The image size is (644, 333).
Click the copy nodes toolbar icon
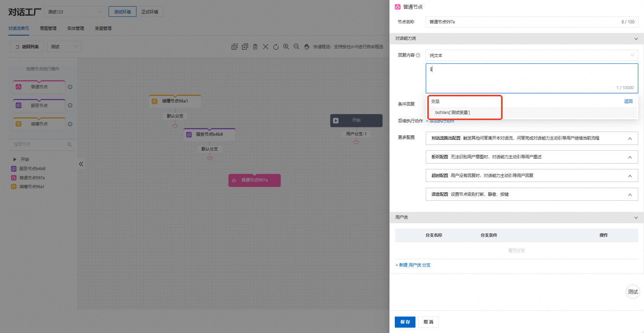pyautogui.click(x=235, y=47)
